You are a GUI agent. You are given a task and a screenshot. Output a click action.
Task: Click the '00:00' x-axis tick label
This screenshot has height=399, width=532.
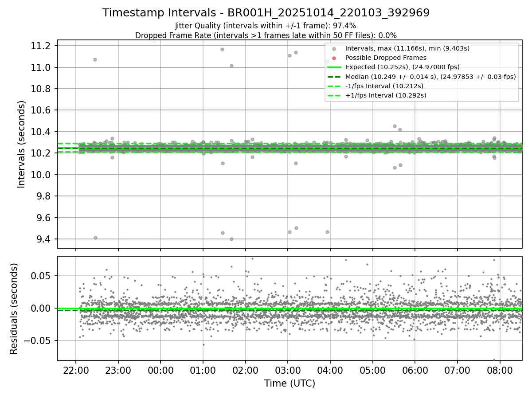tap(160, 370)
